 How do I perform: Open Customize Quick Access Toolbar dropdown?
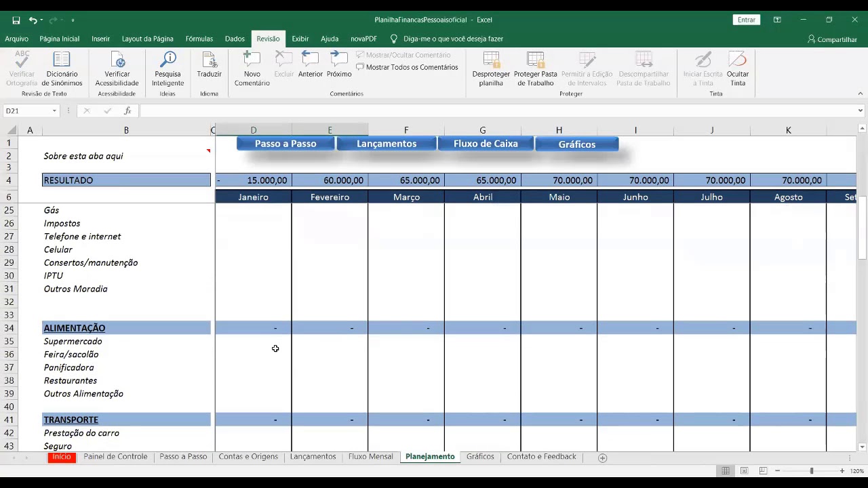click(73, 20)
